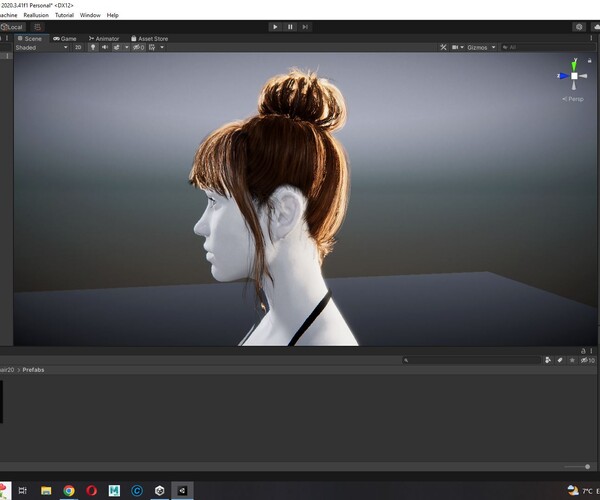The height and width of the screenshot is (500, 600).
Task: Open the Collab/services gear icon at top
Action: click(579, 27)
